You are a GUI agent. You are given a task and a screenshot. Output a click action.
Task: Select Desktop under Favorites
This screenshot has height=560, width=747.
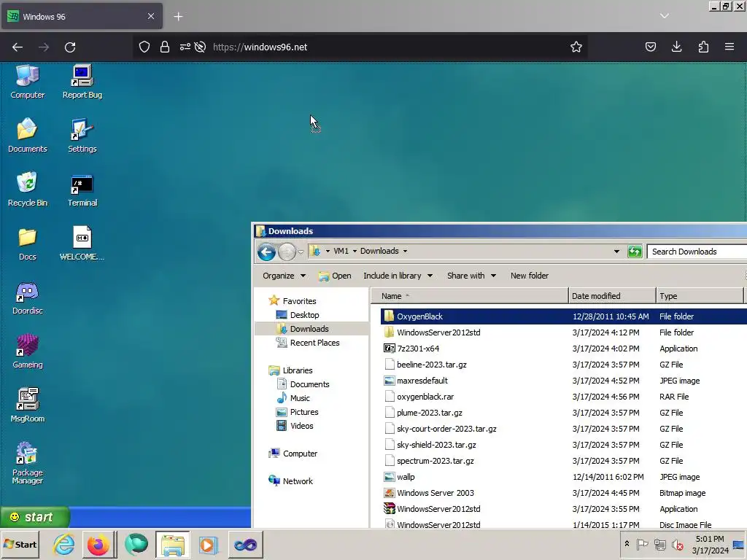click(x=298, y=315)
